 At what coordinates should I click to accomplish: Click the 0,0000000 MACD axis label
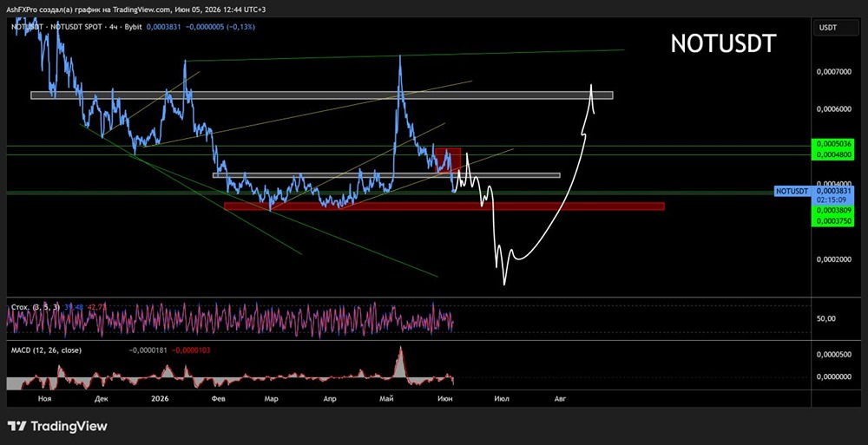click(x=835, y=377)
